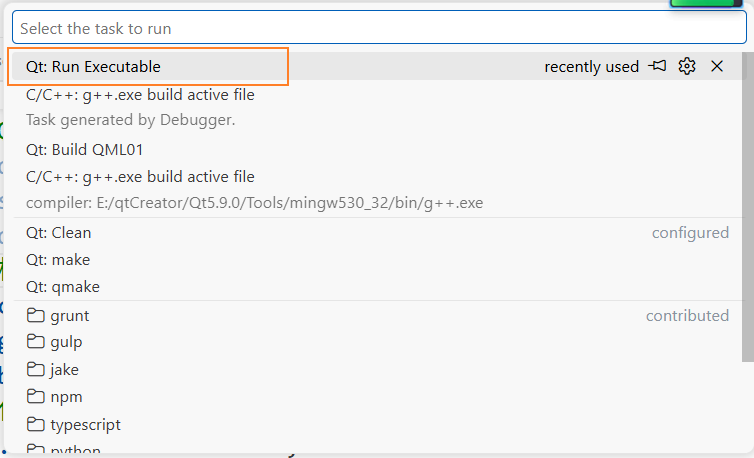Click the task list vertical scrollbar

tap(748, 207)
